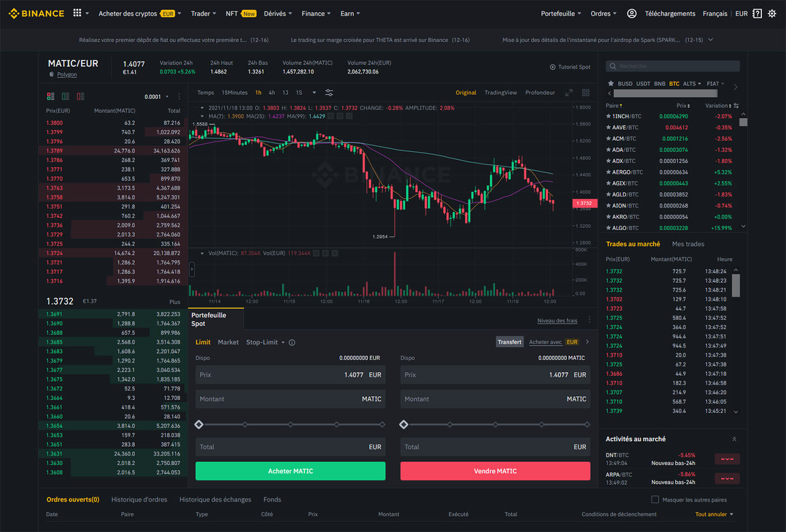The image size is (786, 532).
Task: Click the Transfert button
Action: click(510, 342)
